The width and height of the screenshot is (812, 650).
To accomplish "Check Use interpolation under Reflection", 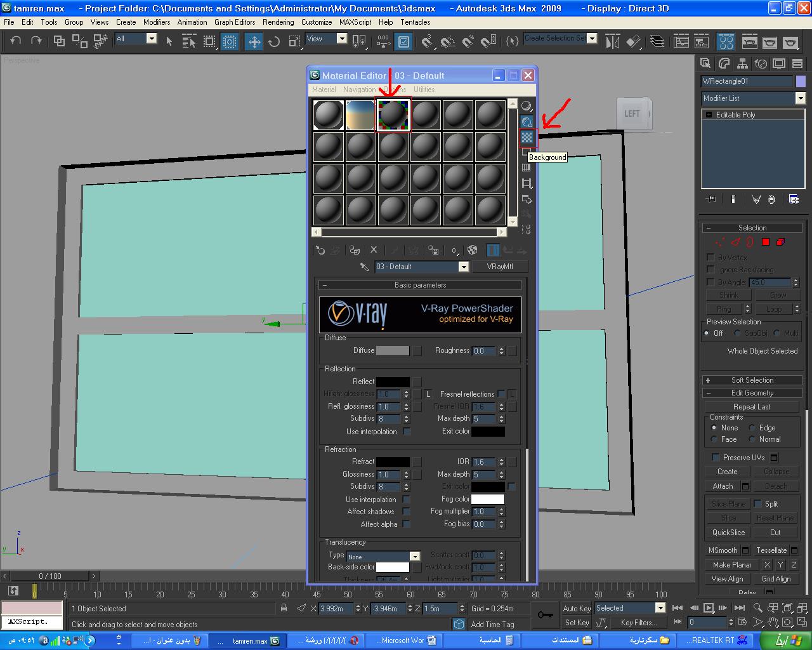I will click(407, 432).
